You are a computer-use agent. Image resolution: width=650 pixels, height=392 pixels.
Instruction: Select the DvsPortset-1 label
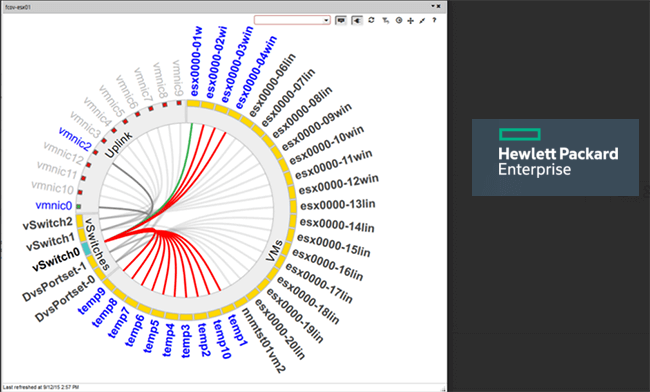[55, 282]
